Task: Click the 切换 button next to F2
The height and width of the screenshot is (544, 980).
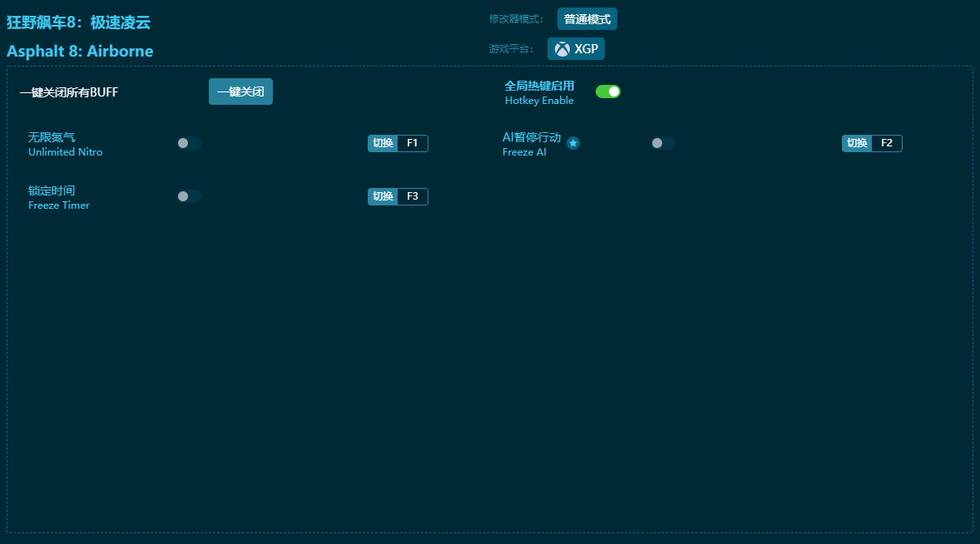Action: pos(857,143)
